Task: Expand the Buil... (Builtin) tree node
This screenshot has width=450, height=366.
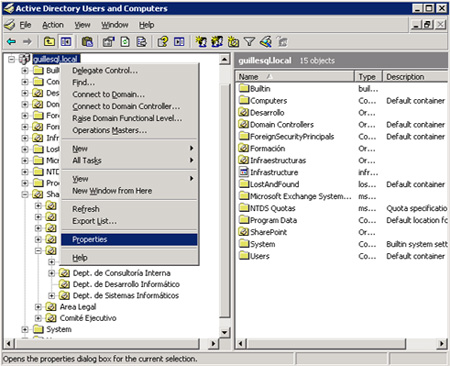Action: (x=25, y=70)
